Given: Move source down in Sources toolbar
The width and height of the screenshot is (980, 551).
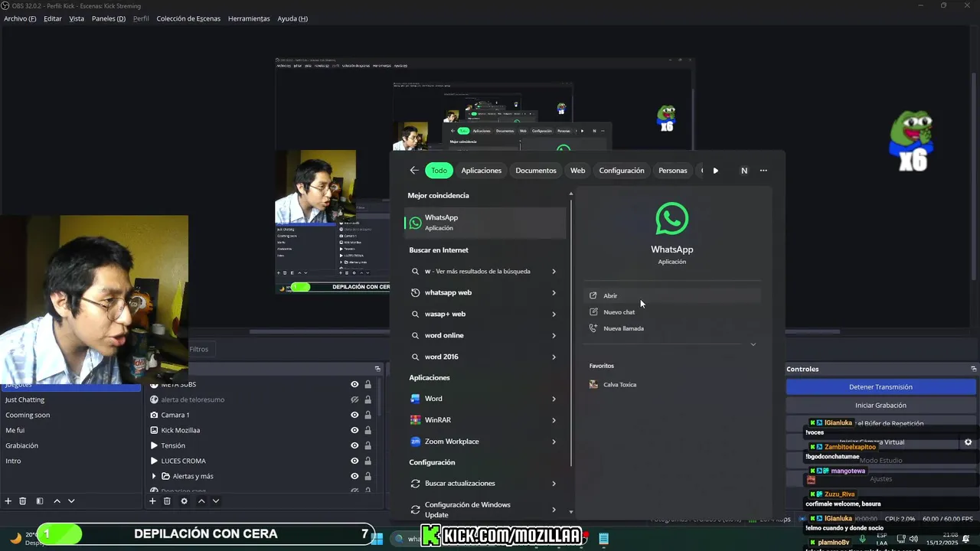Looking at the screenshot, I should 216,501.
